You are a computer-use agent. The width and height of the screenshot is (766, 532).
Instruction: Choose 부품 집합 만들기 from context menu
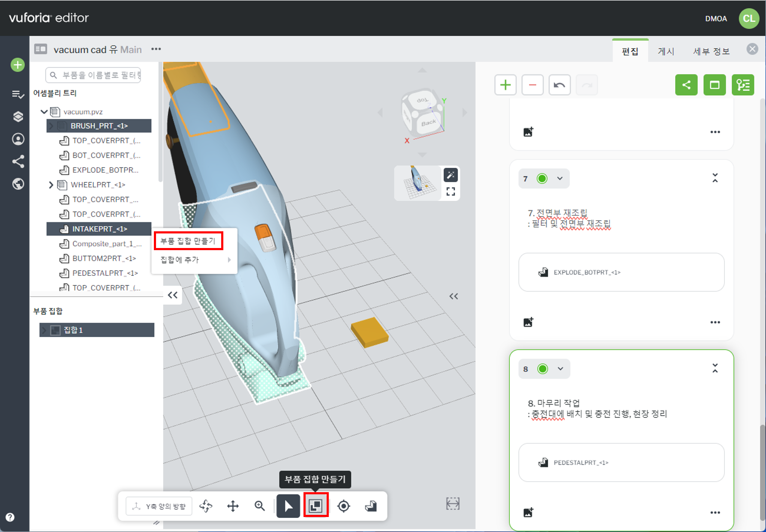coord(188,241)
